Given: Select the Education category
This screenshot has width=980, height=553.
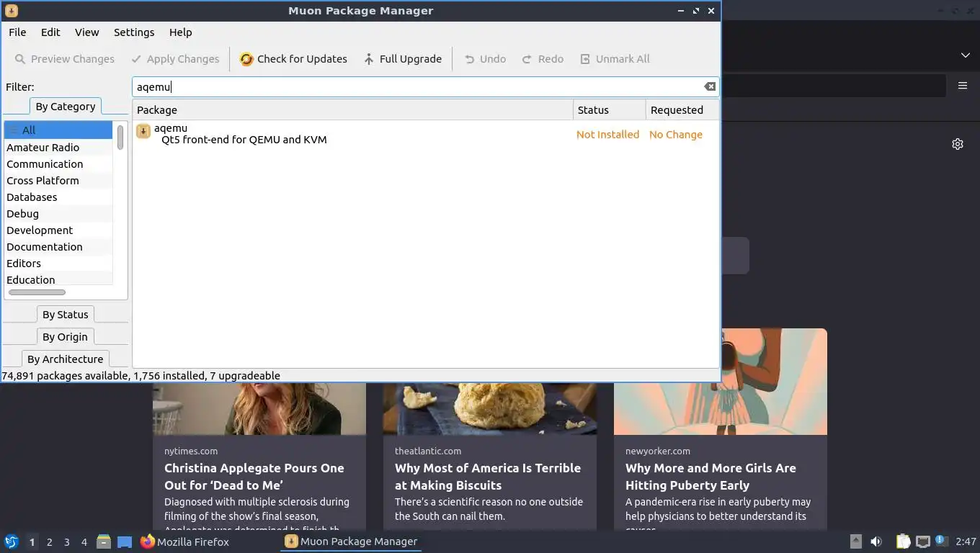Looking at the screenshot, I should [x=58, y=279].
